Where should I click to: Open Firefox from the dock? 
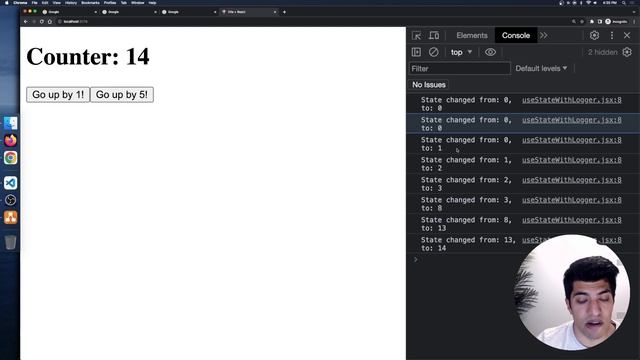pyautogui.click(x=11, y=140)
